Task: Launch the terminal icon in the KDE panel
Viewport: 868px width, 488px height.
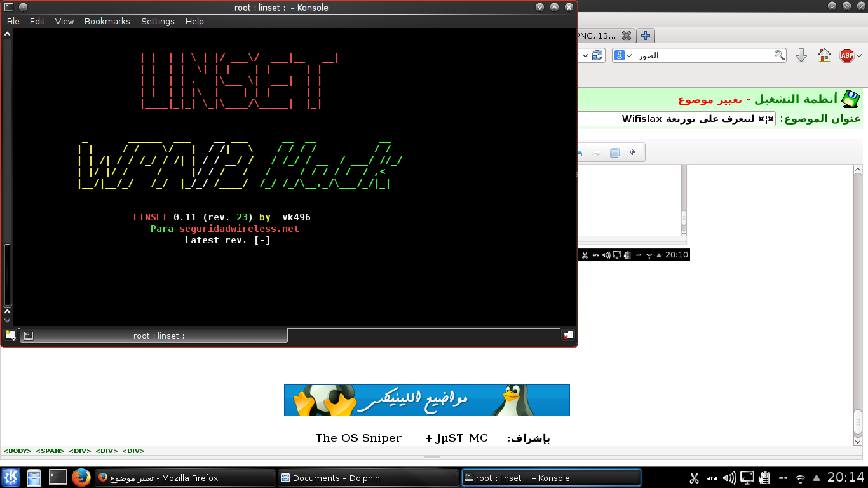Action: 58,477
